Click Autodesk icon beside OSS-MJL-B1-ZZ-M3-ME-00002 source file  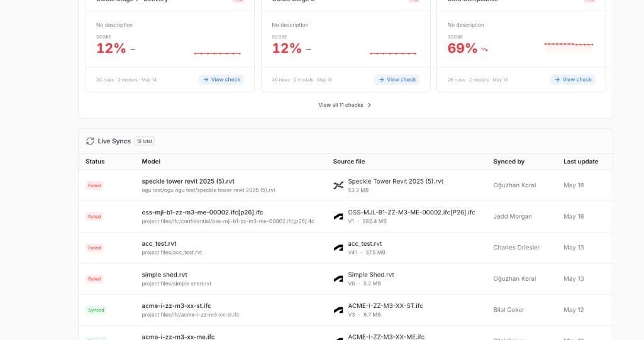(338, 217)
